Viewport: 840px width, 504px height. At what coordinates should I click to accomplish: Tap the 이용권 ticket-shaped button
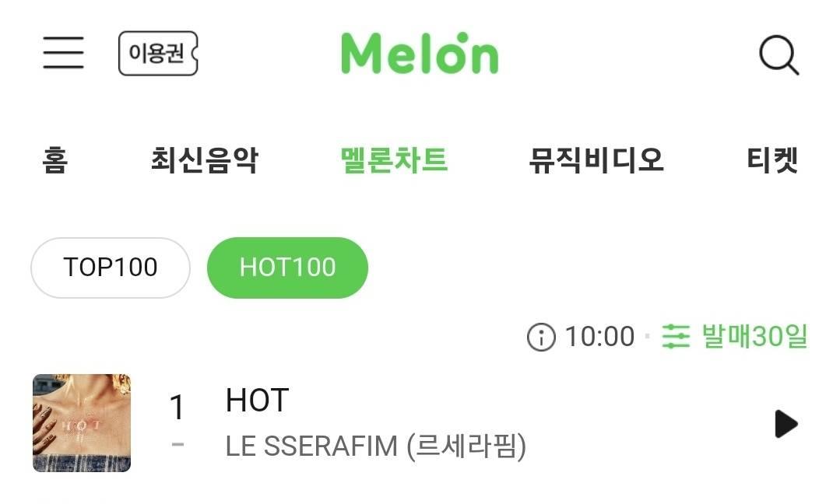point(158,53)
